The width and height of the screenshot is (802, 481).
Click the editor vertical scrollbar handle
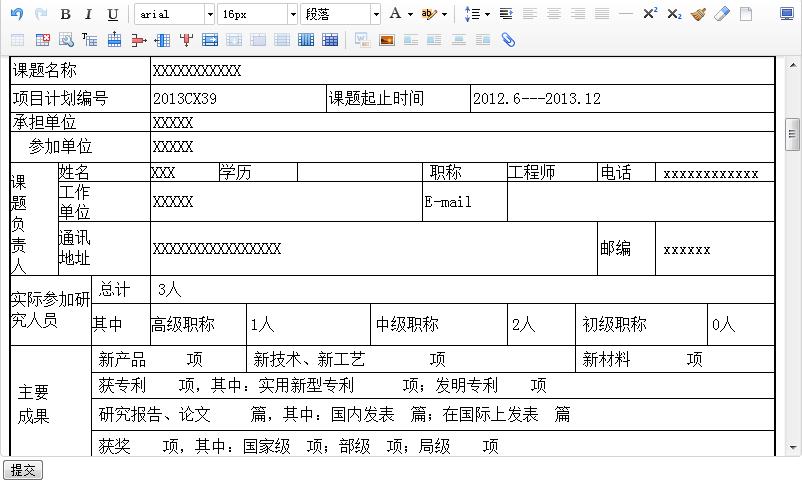click(792, 134)
